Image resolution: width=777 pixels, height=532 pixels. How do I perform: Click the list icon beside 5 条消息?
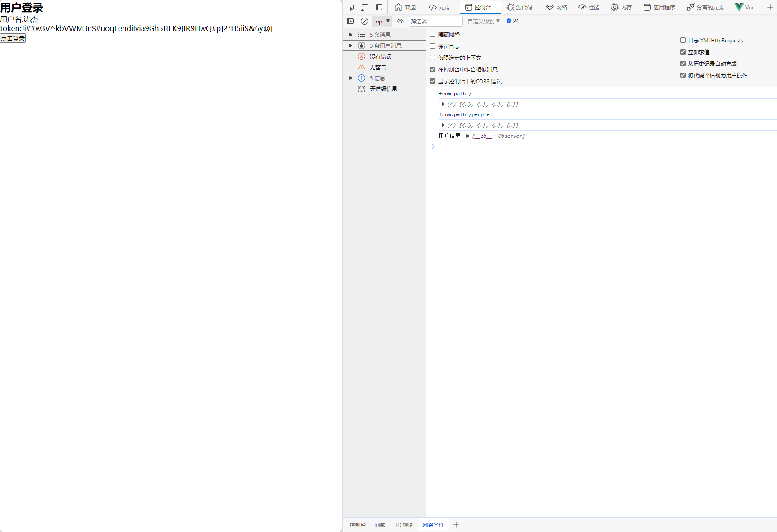[361, 35]
